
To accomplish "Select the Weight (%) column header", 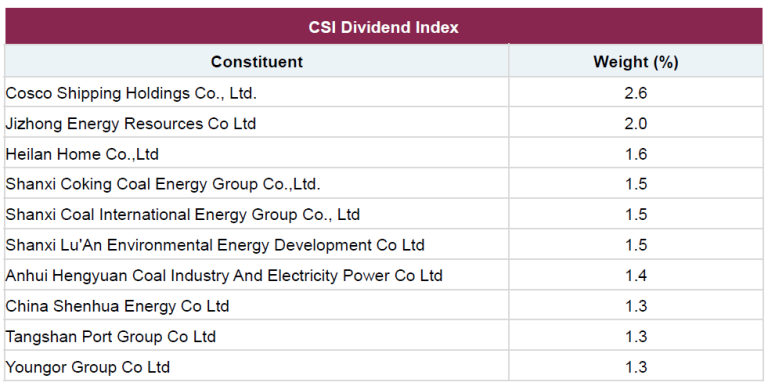I will pos(636,61).
